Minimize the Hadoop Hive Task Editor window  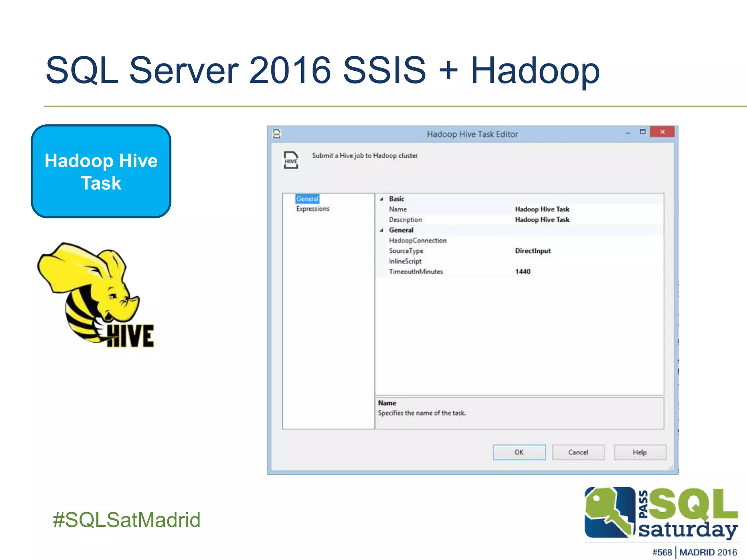628,133
